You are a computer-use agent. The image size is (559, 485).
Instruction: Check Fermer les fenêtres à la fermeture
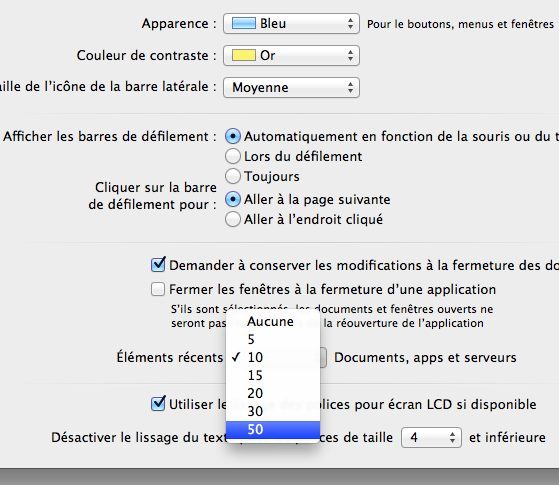(x=158, y=289)
